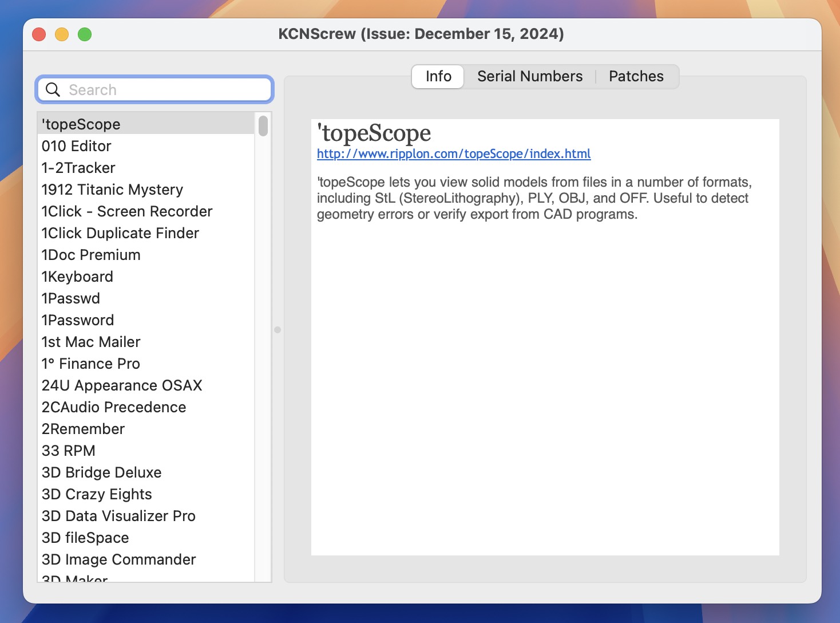Select 1Doc Premium in the list
This screenshot has height=623, width=840.
pos(146,255)
